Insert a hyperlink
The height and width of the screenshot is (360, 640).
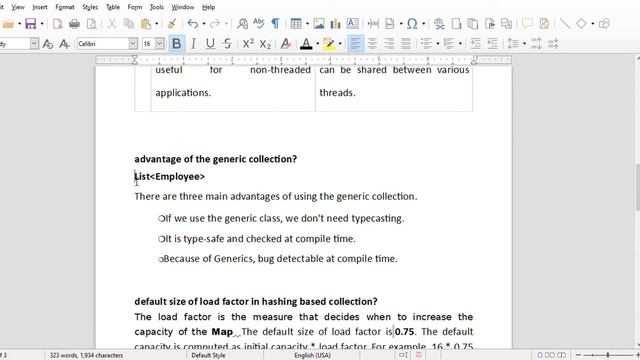[439, 24]
